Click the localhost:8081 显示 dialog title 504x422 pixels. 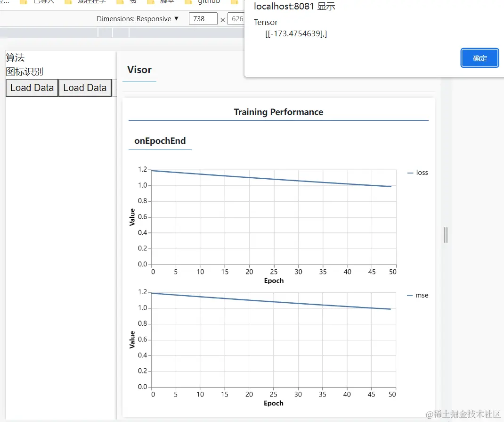click(x=294, y=6)
